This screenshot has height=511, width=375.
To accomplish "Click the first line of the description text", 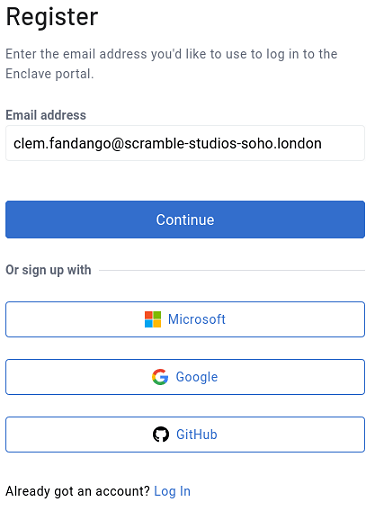I will click(x=171, y=54).
